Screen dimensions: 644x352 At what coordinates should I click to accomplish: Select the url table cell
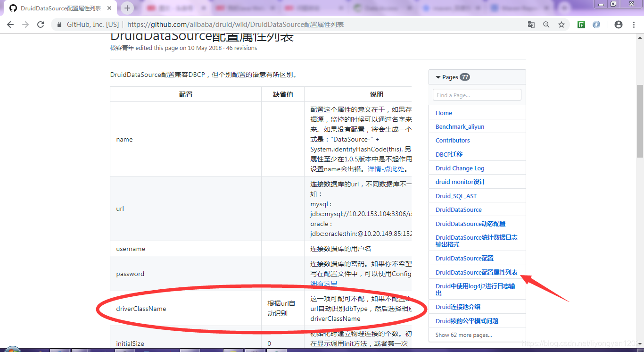[186, 209]
